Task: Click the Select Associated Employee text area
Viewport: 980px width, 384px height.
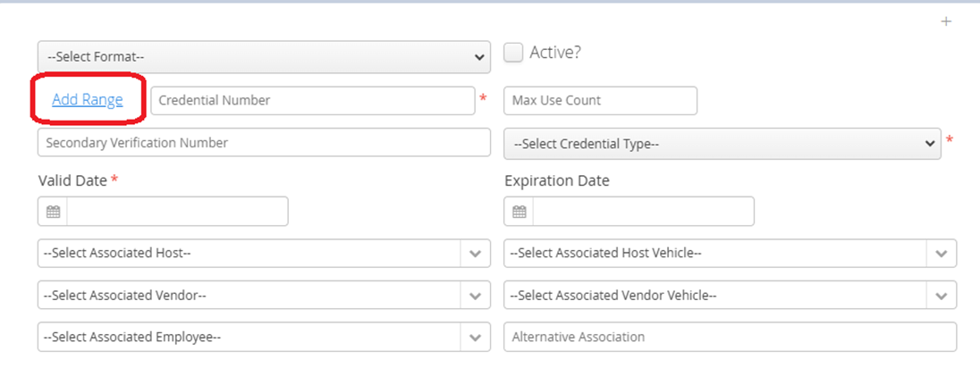Action: pos(249,338)
